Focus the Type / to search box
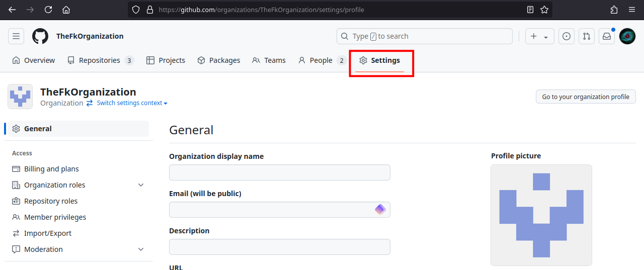The image size is (644, 270). point(425,36)
